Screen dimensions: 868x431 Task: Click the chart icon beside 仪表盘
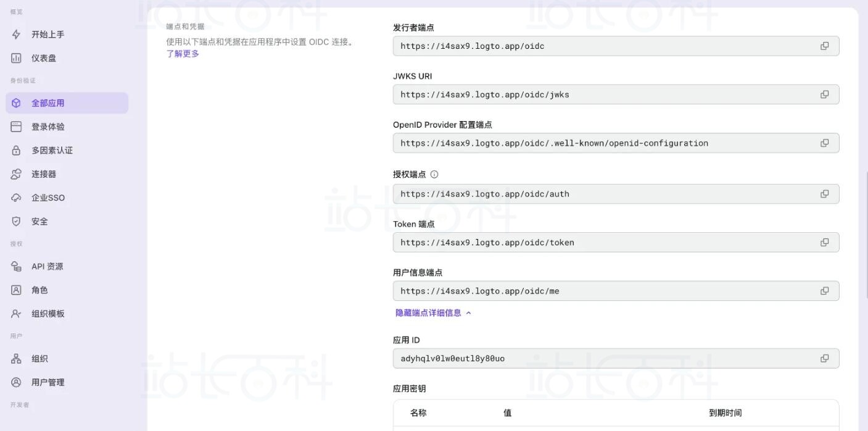pos(16,58)
